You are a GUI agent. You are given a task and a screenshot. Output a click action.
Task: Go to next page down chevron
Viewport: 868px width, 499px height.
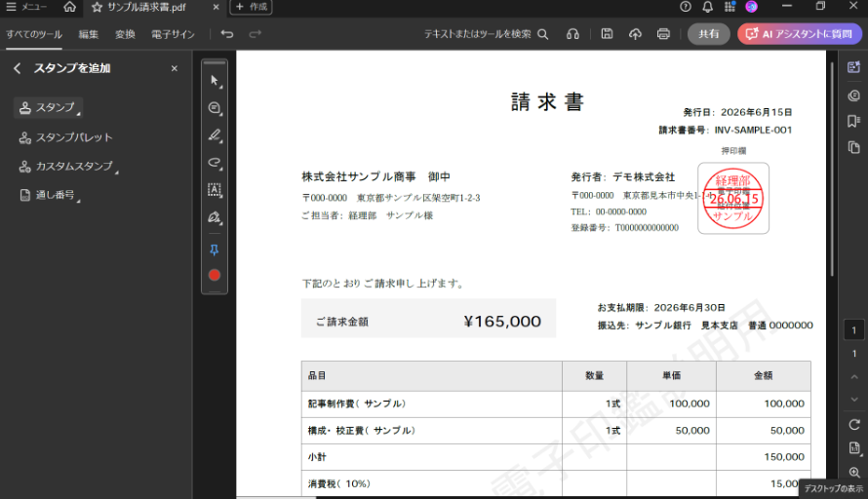[x=854, y=399]
